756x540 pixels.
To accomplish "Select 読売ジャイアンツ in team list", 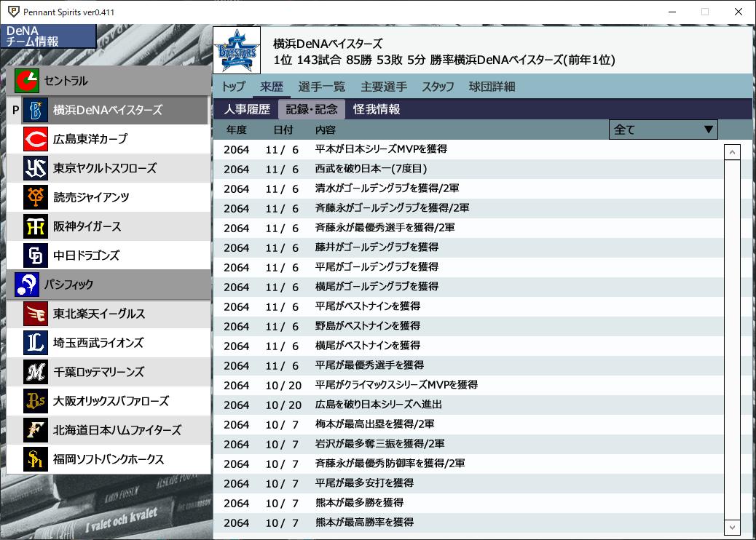I will [x=109, y=197].
